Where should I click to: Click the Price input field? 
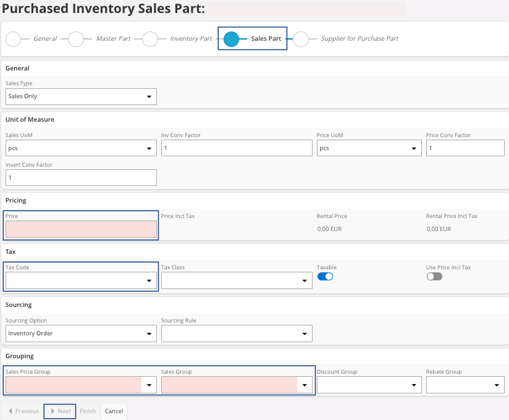point(81,229)
